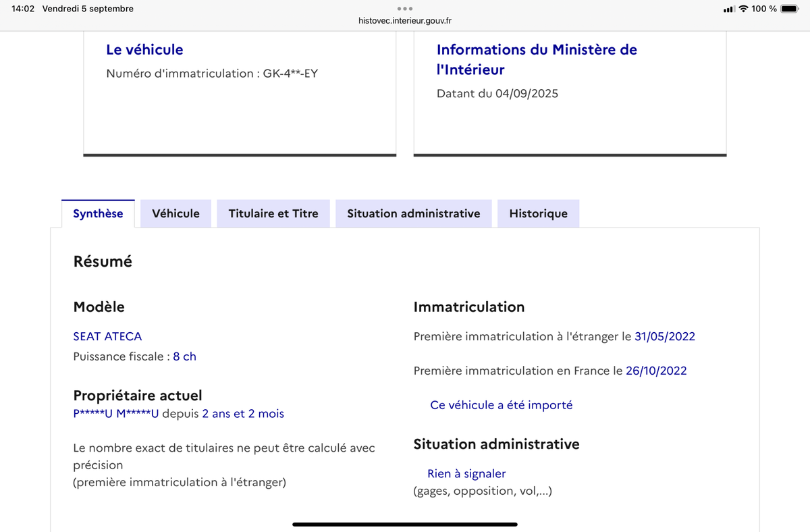This screenshot has height=532, width=810.
Task: Tap the 100 % battery percentage
Action: pos(764,9)
